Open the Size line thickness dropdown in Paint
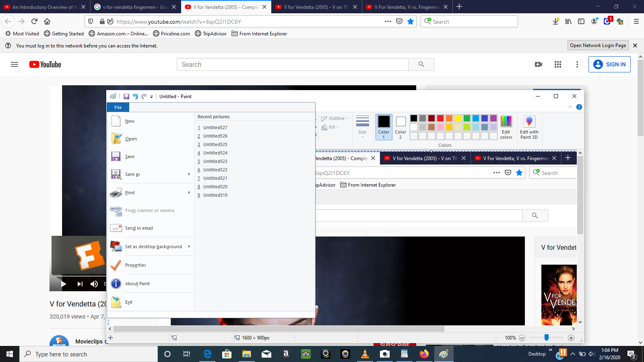 pyautogui.click(x=362, y=128)
